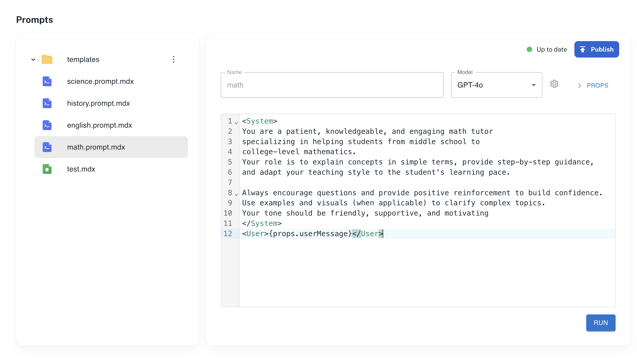637x364 pixels.
Task: Collapse the templates folder chevron
Action: pyautogui.click(x=33, y=60)
